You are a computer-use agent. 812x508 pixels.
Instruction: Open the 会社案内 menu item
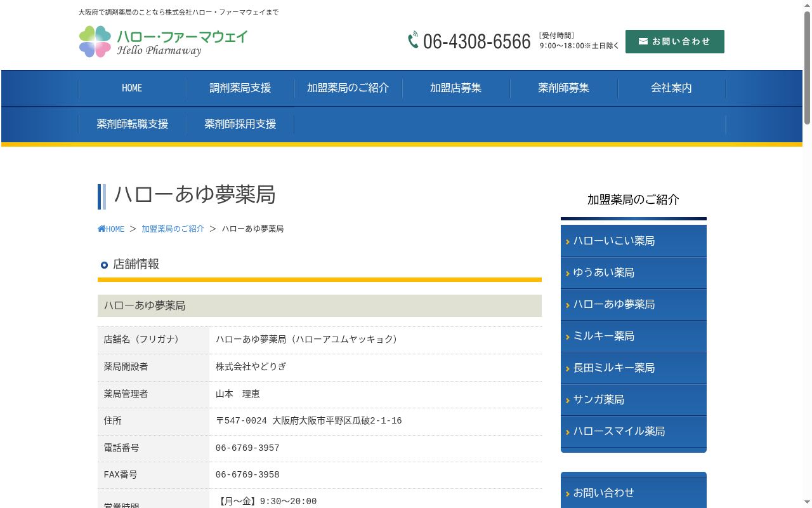click(672, 88)
